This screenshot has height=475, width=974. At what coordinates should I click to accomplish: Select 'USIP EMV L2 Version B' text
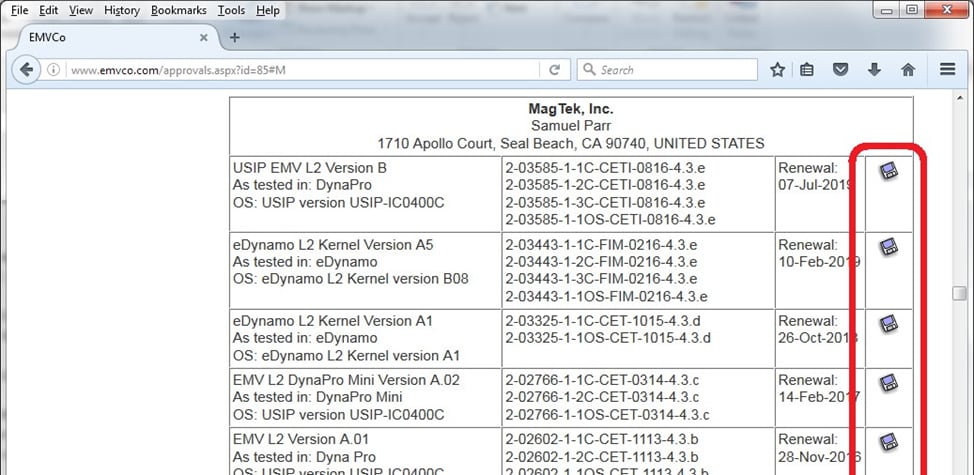309,168
